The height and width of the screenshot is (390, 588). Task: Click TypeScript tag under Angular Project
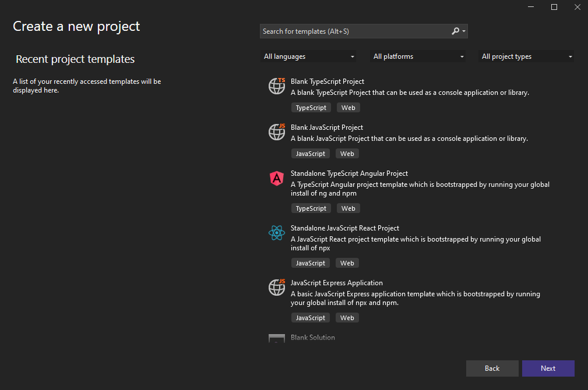click(311, 208)
